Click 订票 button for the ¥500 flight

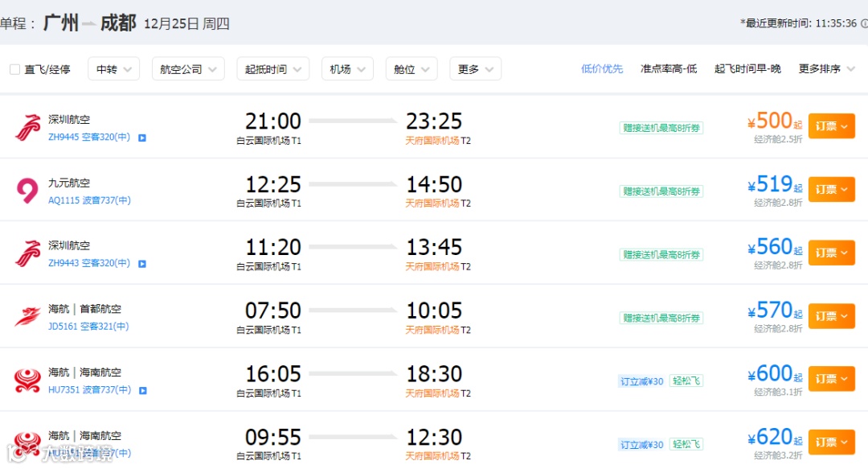832,126
